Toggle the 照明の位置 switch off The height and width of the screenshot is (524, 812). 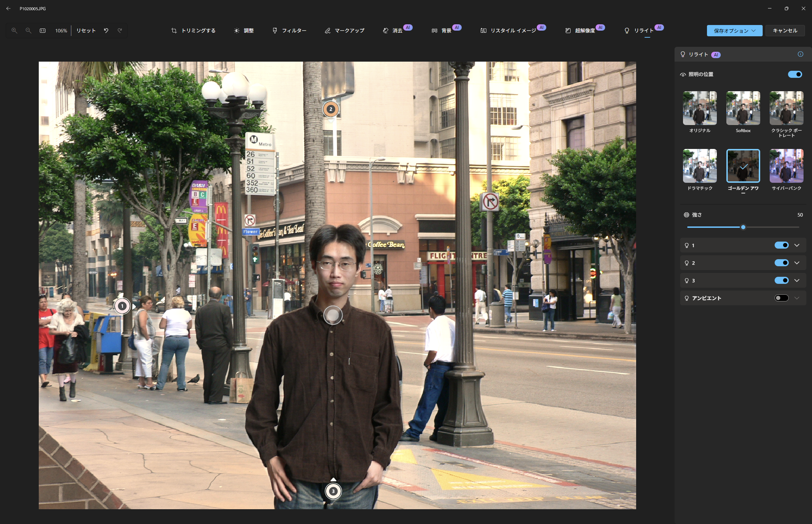tap(795, 74)
